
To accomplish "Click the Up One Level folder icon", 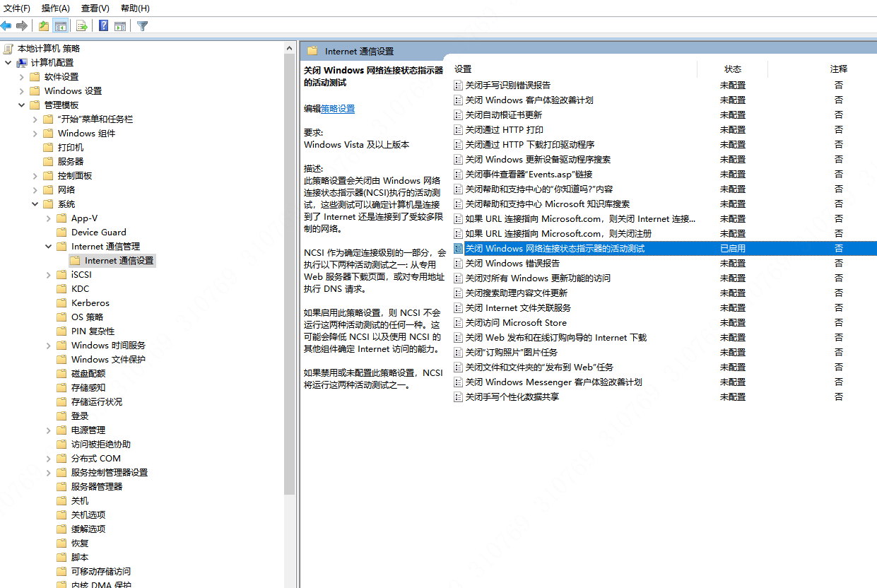I will click(x=44, y=26).
